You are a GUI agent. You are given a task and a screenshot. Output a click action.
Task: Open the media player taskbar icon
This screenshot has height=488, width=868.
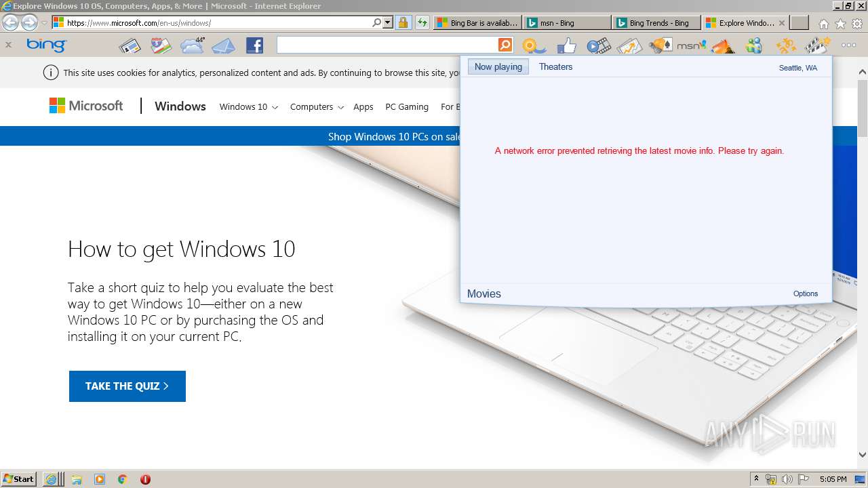(100, 479)
